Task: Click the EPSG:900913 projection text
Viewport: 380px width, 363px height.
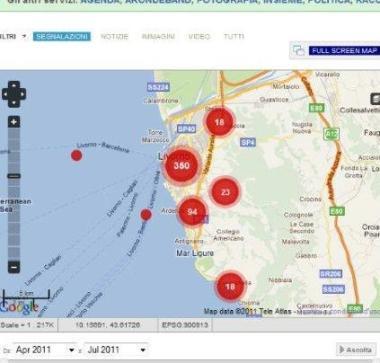Action: pos(185,325)
